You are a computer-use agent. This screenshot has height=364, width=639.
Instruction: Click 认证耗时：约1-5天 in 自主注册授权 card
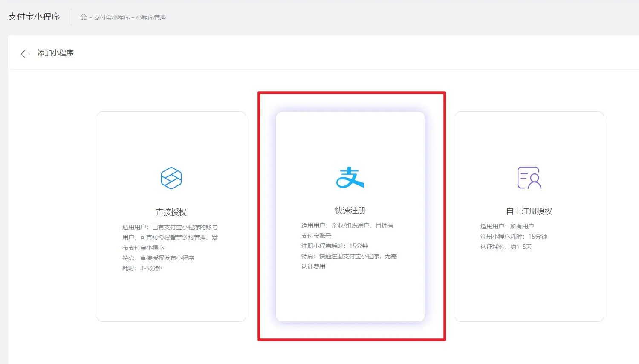[x=506, y=247]
